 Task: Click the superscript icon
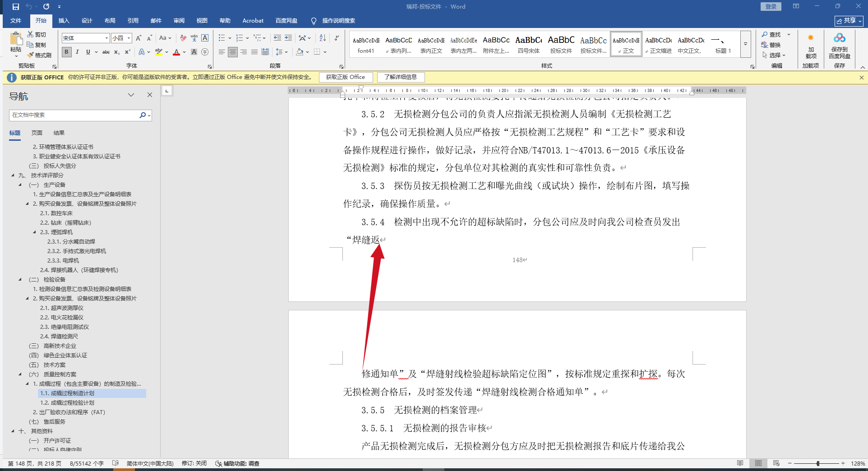tap(128, 52)
